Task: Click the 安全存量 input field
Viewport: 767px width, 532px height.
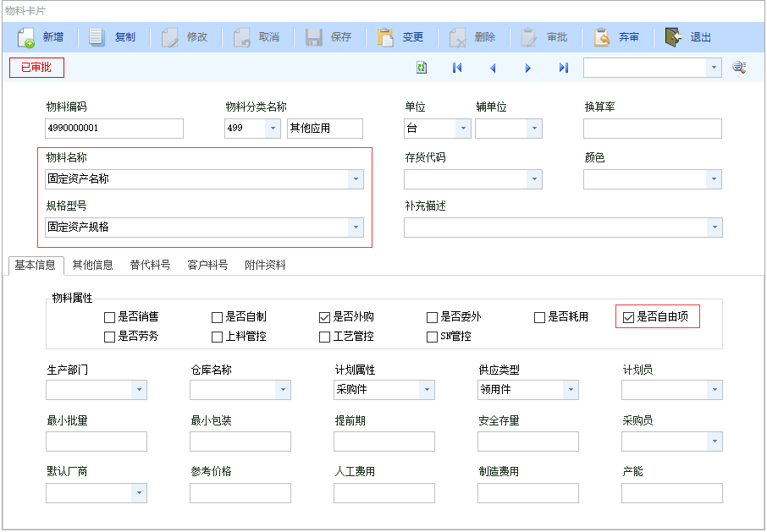Action: pyautogui.click(x=527, y=442)
